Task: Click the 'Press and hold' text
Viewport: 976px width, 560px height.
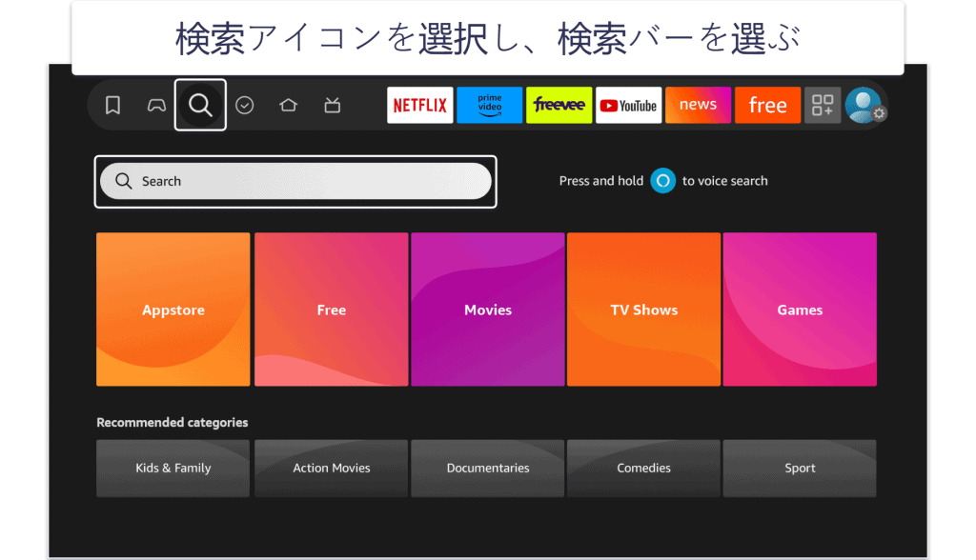Action: pyautogui.click(x=601, y=181)
